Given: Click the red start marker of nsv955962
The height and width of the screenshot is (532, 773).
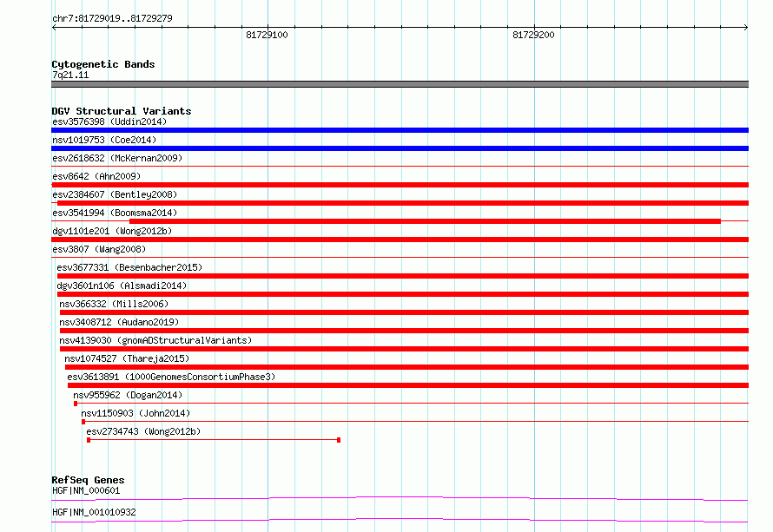Looking at the screenshot, I should point(76,404).
